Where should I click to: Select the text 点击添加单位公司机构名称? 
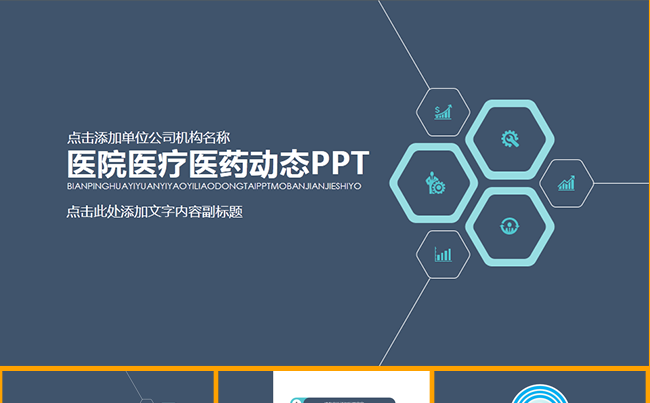(148, 138)
